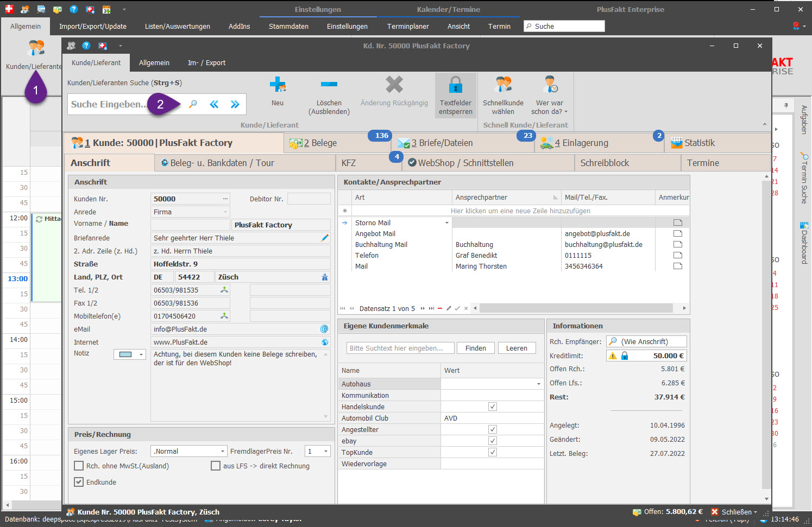812x527 pixels.
Task: Open Kunden/Lieferanten in the main ribbon
Action: [34, 55]
